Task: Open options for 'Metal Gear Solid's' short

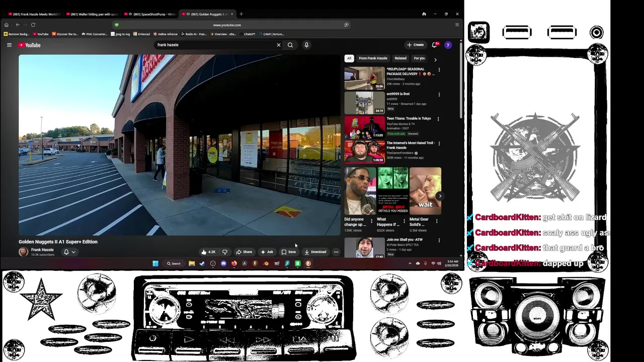Action: [x=437, y=221]
